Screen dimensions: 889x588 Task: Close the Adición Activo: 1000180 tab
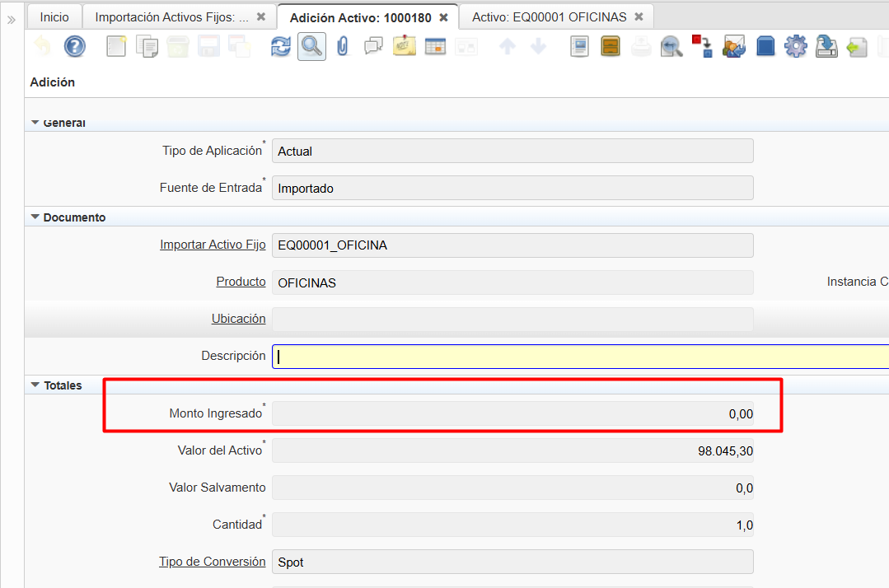444,17
